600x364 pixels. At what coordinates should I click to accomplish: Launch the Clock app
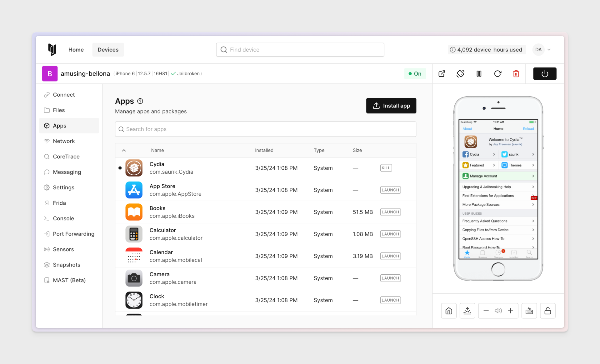[x=390, y=300]
